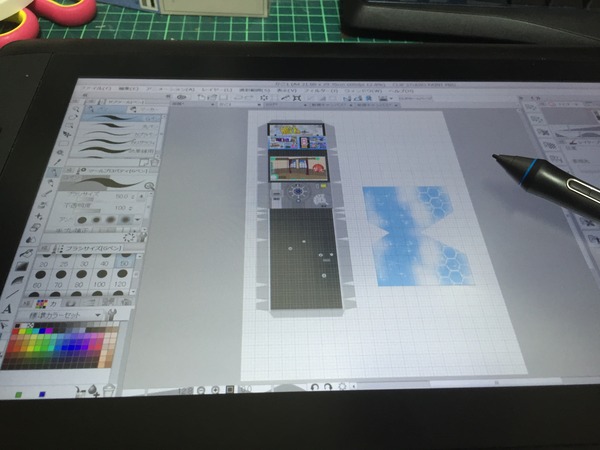
Task: Choose brush size preset 120
Action: (120, 279)
